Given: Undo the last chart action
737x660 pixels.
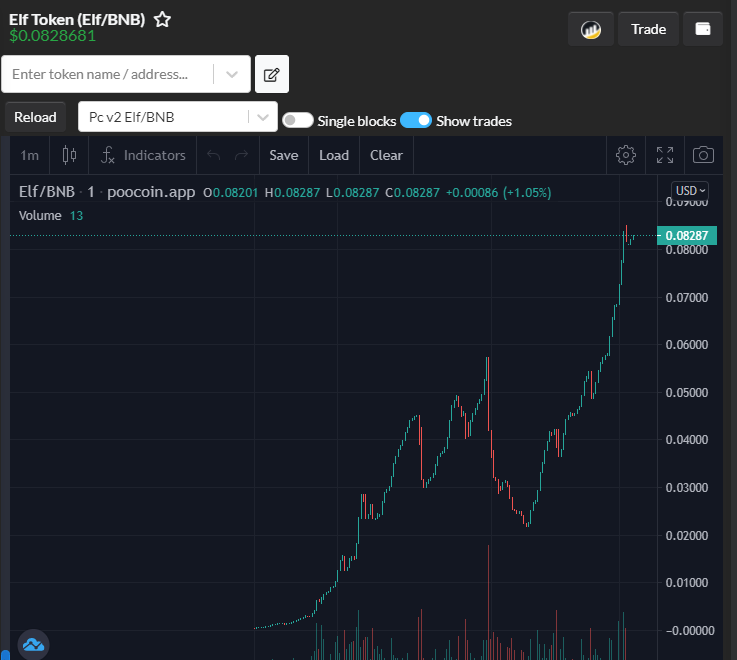Looking at the screenshot, I should pyautogui.click(x=214, y=155).
